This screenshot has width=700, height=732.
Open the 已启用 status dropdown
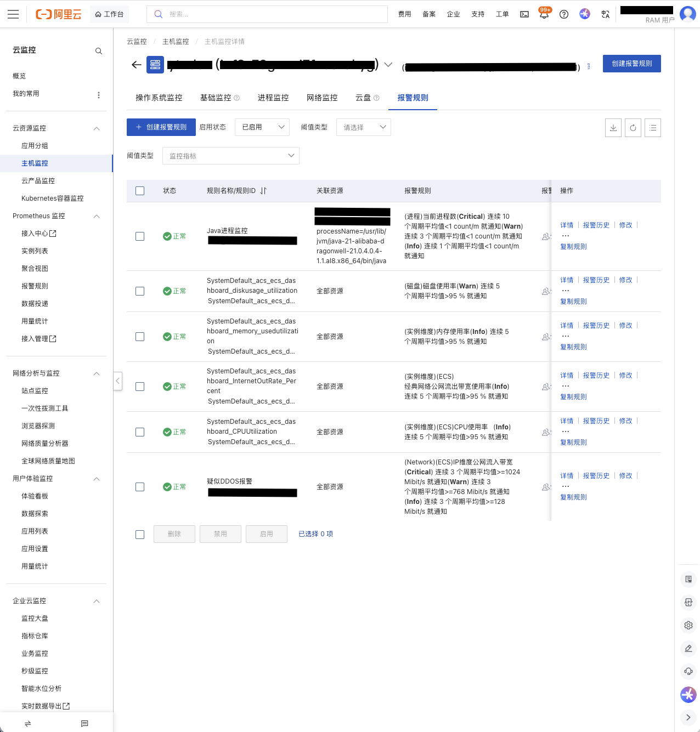pos(262,127)
